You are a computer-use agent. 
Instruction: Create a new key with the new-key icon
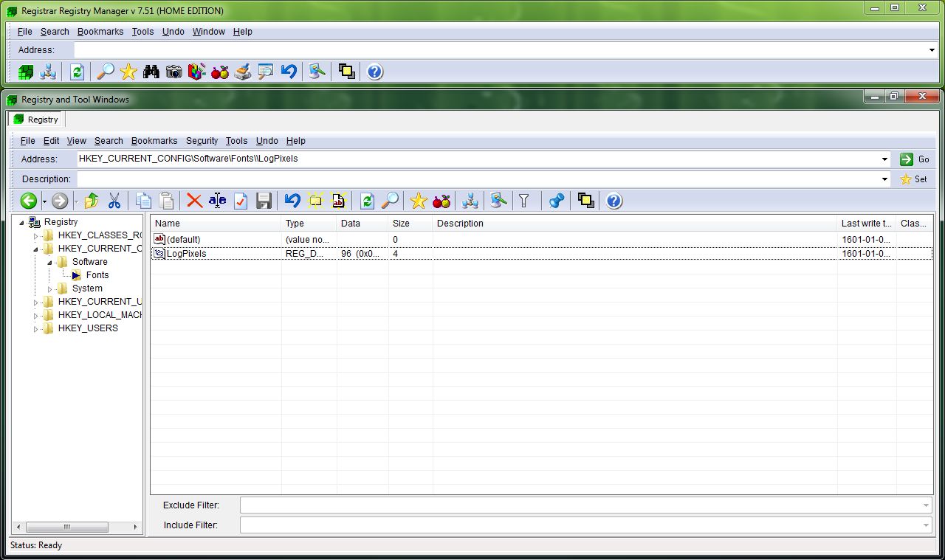pyautogui.click(x=315, y=200)
